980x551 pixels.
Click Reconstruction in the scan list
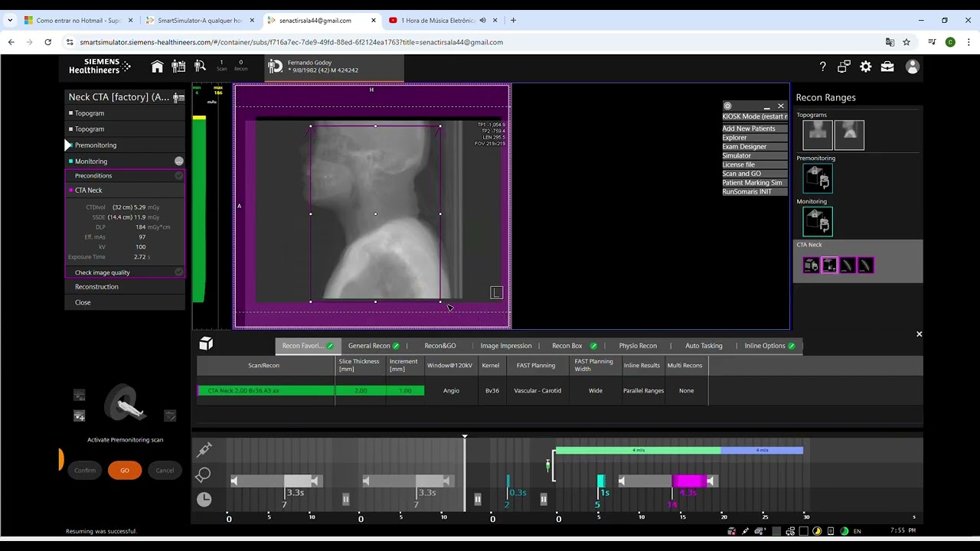pos(126,286)
